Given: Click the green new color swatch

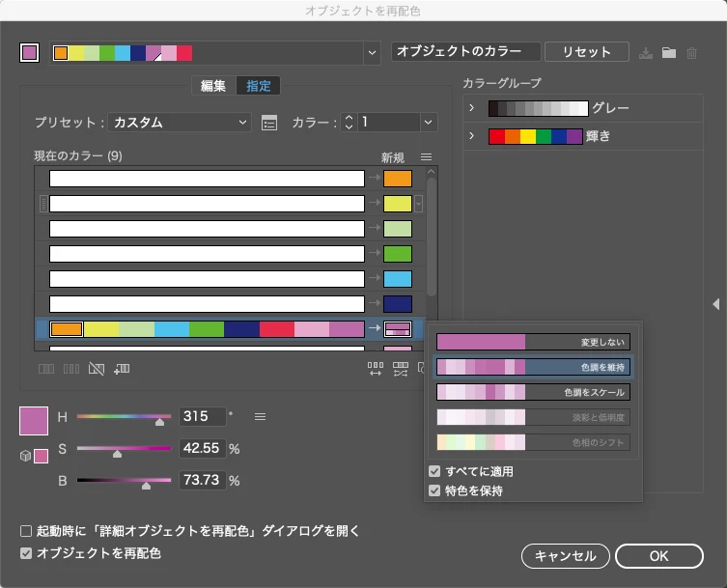Looking at the screenshot, I should coord(398,254).
